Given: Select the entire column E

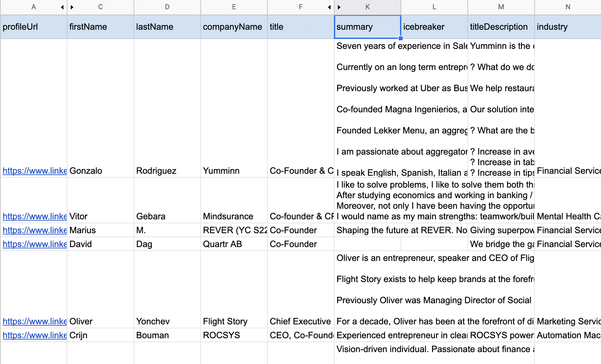Looking at the screenshot, I should pyautogui.click(x=234, y=7).
